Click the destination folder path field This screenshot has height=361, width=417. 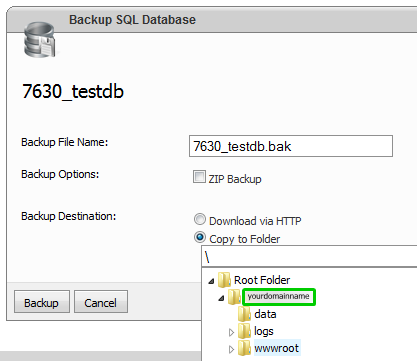coord(309,257)
